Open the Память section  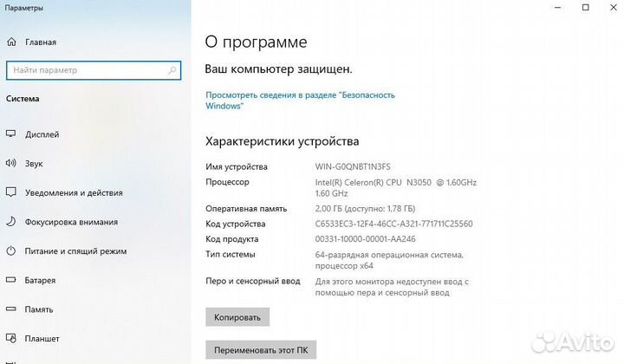39,309
